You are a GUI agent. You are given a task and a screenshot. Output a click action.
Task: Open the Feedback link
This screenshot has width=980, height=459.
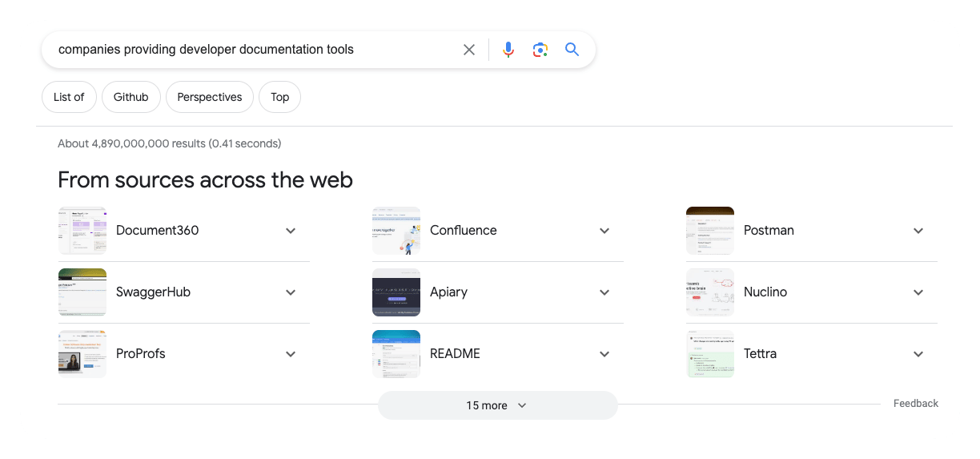(x=916, y=404)
